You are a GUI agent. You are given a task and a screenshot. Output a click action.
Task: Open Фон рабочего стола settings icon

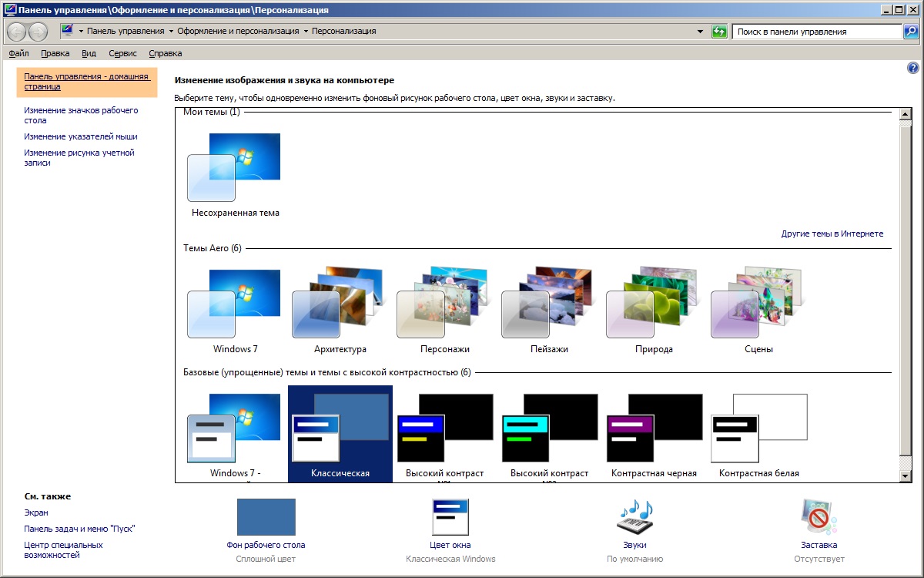pyautogui.click(x=266, y=516)
